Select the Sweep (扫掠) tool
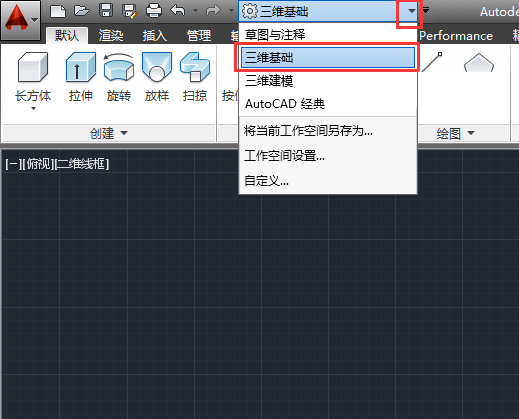The width and height of the screenshot is (519, 419). pos(195,77)
